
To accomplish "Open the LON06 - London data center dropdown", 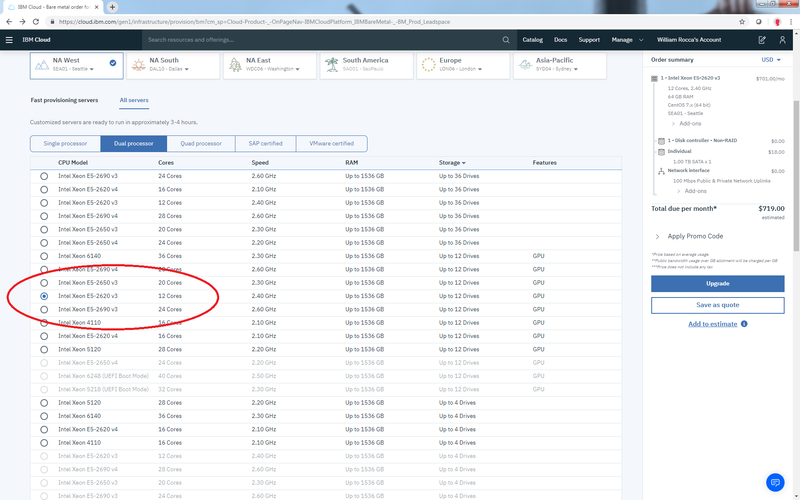I will [x=461, y=69].
